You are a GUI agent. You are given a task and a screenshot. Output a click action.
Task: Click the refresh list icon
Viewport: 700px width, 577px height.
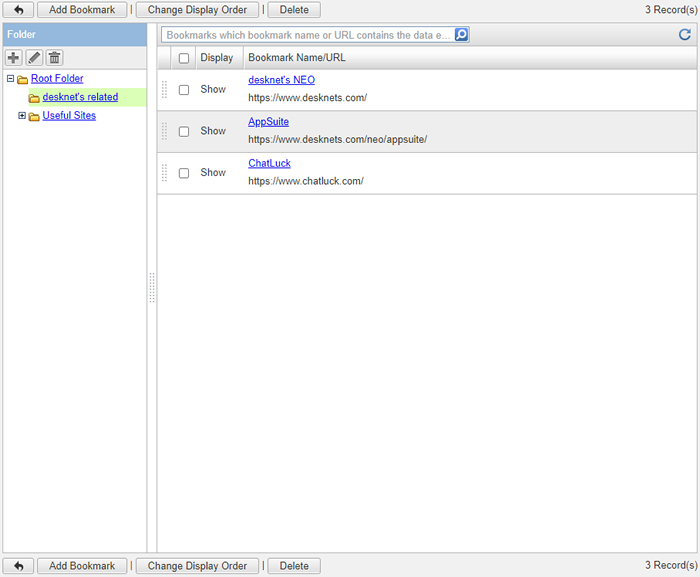click(x=685, y=34)
